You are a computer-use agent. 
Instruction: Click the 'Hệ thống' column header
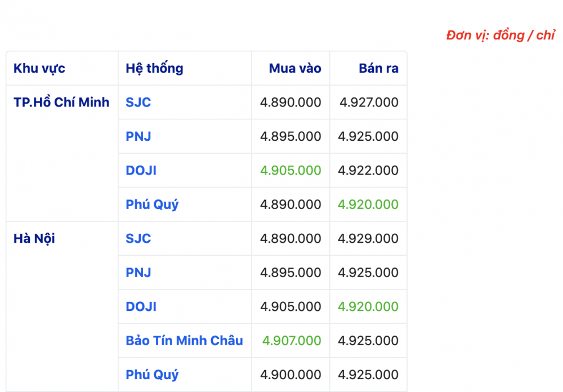coord(154,68)
